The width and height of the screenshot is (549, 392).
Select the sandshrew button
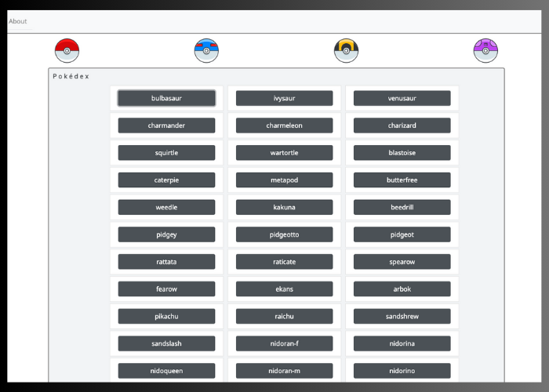[x=402, y=317]
